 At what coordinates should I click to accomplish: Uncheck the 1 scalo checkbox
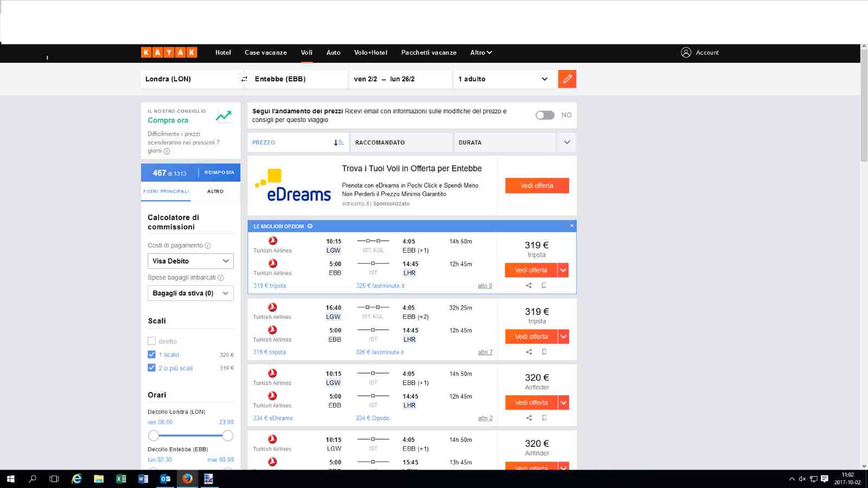151,355
